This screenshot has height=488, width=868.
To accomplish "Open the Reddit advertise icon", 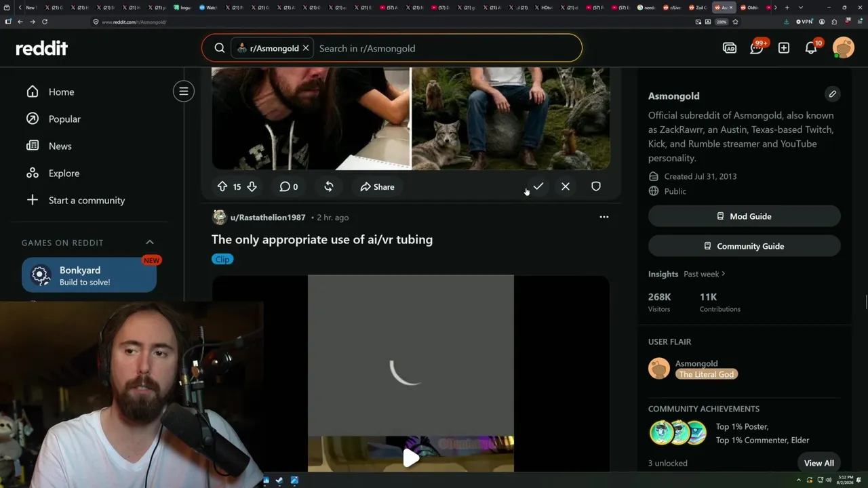I will [x=730, y=48].
